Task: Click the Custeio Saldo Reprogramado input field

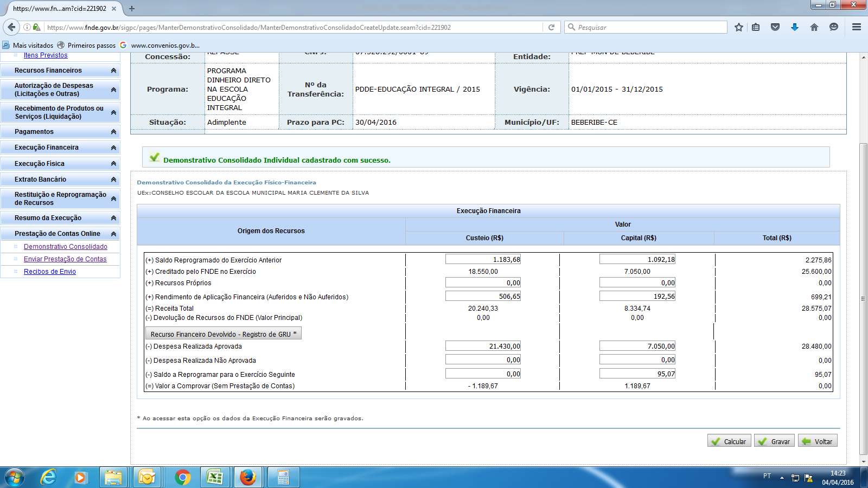Action: [x=483, y=260]
